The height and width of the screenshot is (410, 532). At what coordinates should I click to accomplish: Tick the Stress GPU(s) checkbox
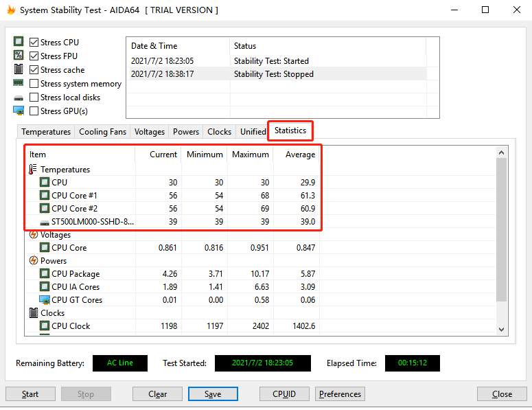pyautogui.click(x=34, y=111)
